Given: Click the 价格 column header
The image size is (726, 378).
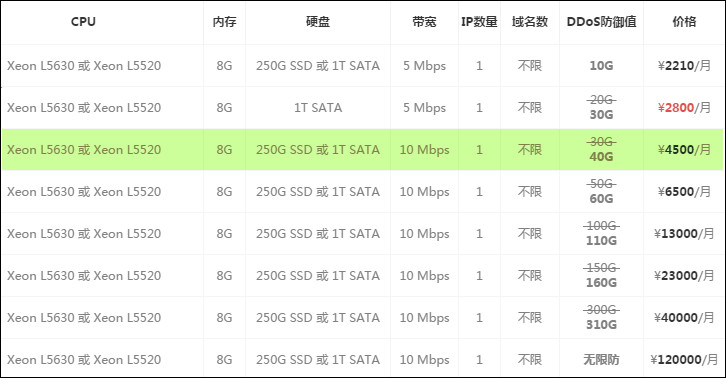Looking at the screenshot, I should point(684,22).
